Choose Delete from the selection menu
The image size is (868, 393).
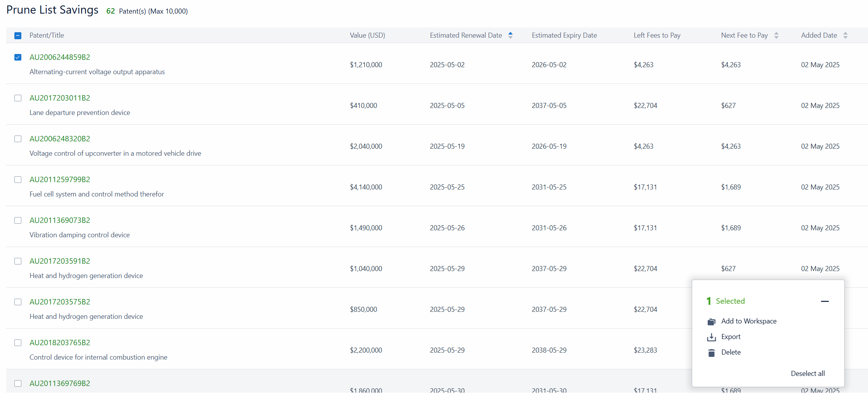[731, 352]
